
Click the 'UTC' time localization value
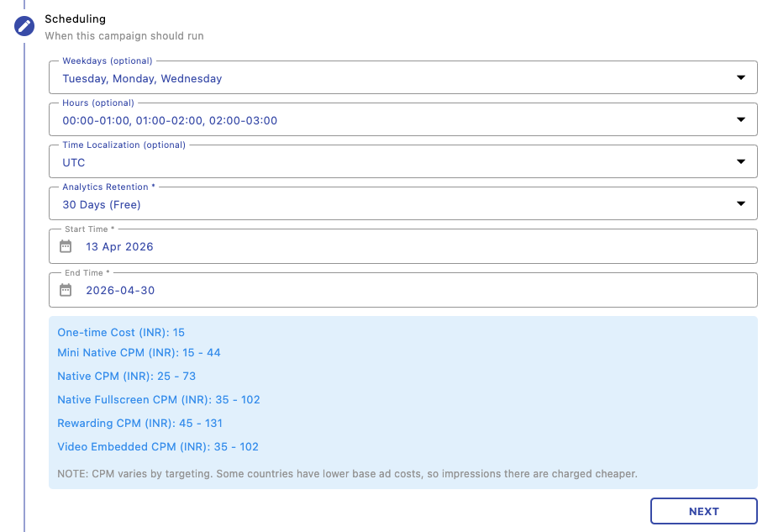[x=74, y=163]
